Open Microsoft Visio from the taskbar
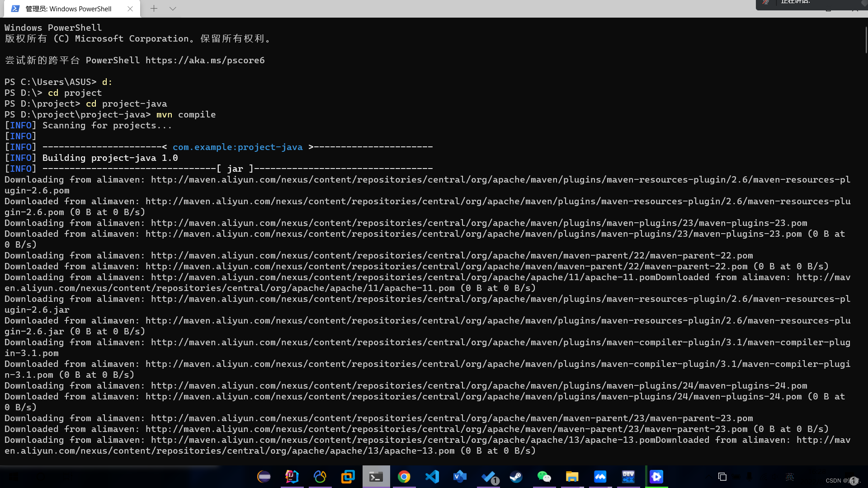The height and width of the screenshot is (488, 868). (x=460, y=477)
